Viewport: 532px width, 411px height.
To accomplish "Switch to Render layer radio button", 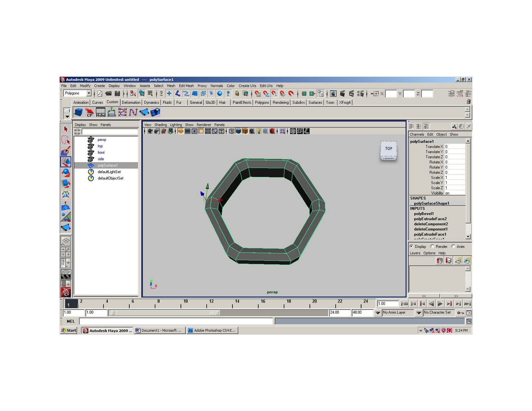I will click(432, 246).
